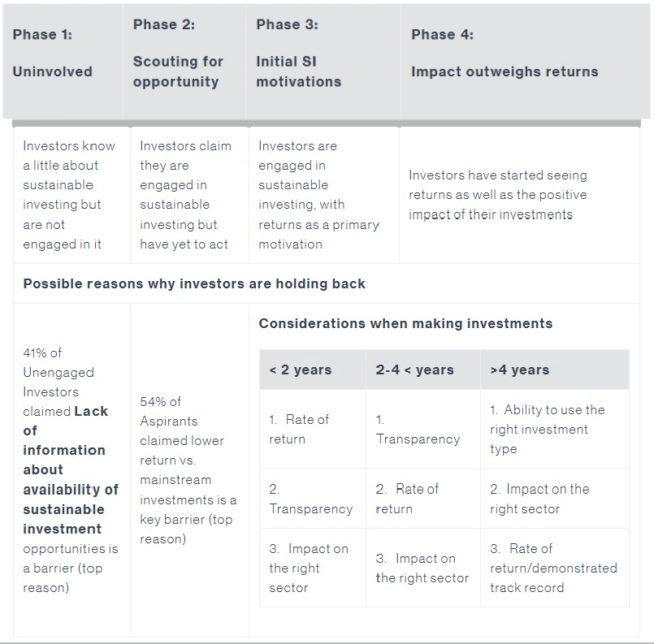
Task: Click the "2-4 < years" column header
Action: coord(414,370)
